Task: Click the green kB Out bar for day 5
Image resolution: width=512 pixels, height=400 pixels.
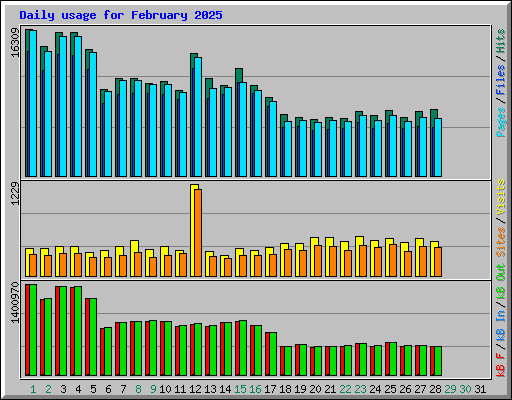Action: coord(93,337)
